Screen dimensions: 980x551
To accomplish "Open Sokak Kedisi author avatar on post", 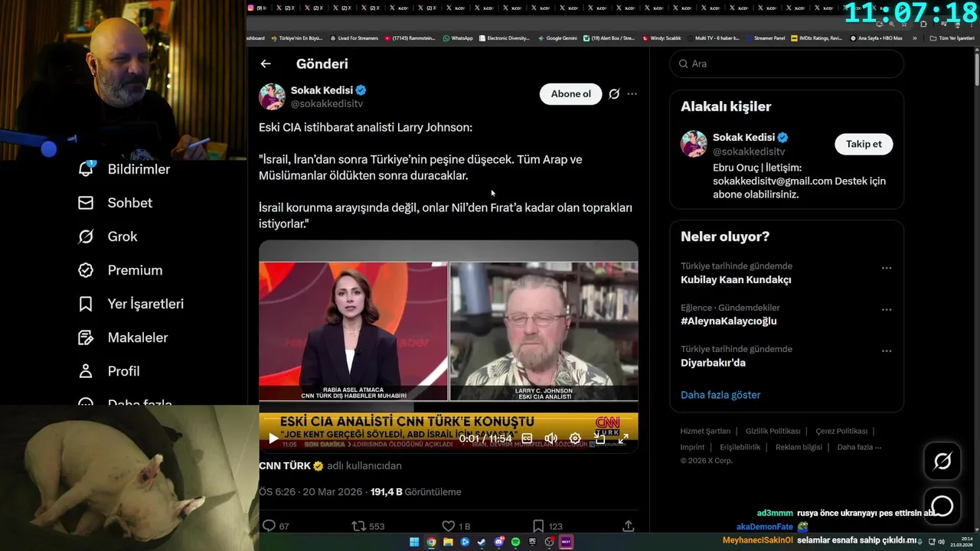I will [x=272, y=96].
